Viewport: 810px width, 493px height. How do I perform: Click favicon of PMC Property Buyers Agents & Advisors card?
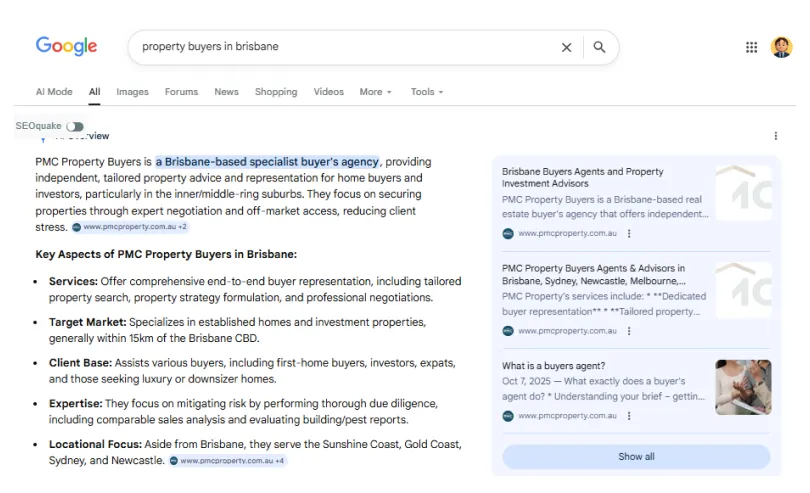click(508, 331)
